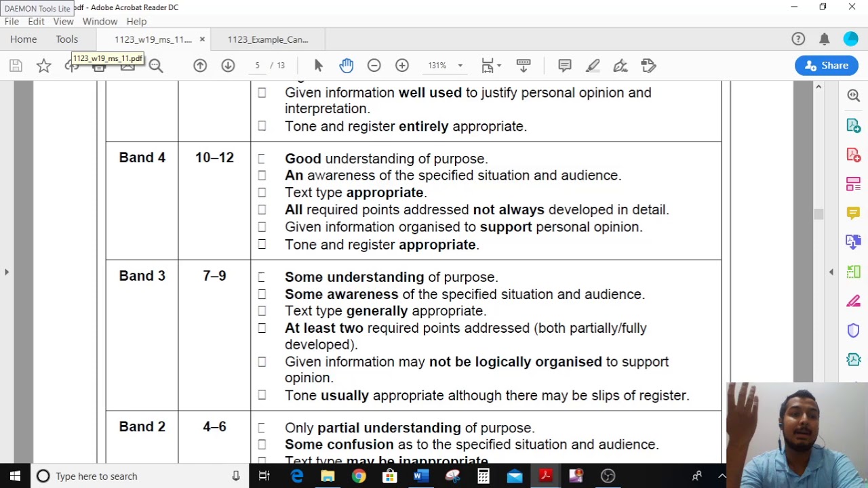Image resolution: width=868 pixels, height=488 pixels.
Task: Close the 1123_w19_ms_11 tab
Action: (202, 39)
